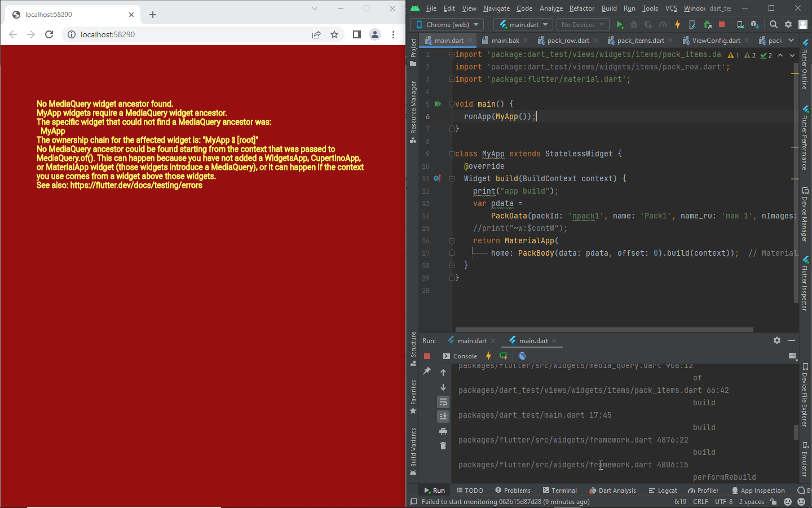812x508 pixels.
Task: Reload the Chrome page
Action: (x=49, y=34)
